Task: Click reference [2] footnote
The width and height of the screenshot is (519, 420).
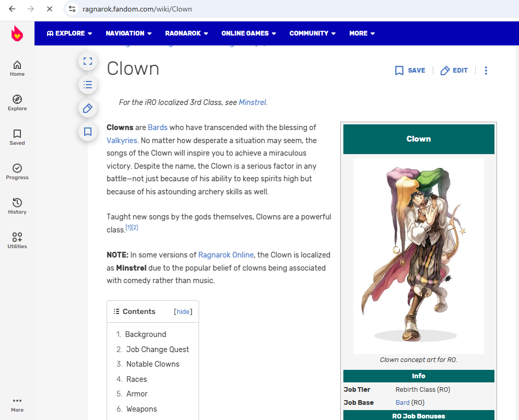Action: click(135, 228)
